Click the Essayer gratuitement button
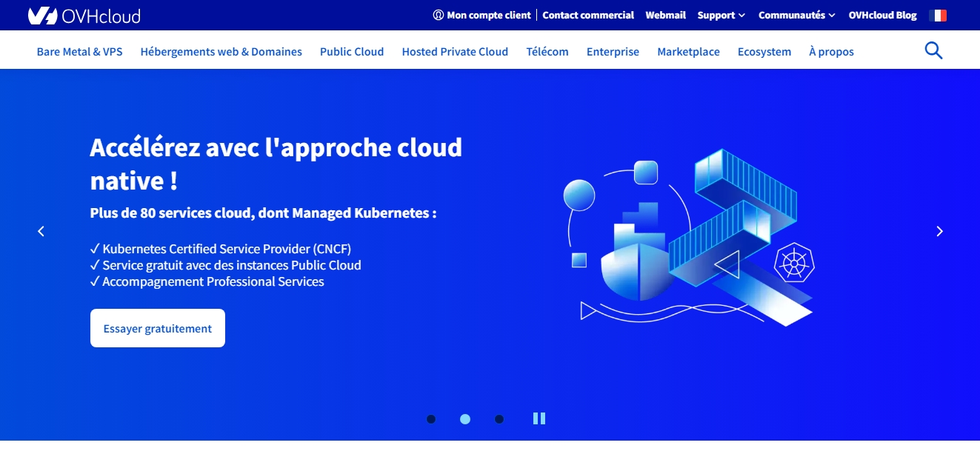 [158, 328]
